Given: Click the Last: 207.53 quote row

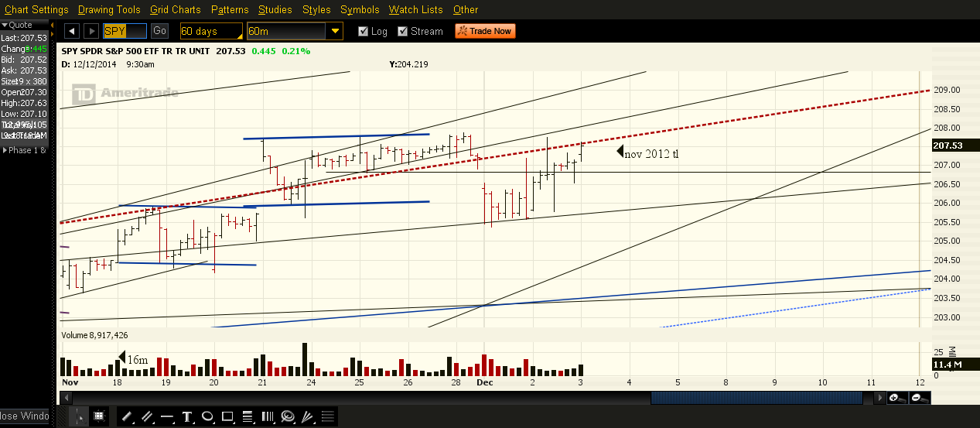Looking at the screenshot, I should [25, 38].
